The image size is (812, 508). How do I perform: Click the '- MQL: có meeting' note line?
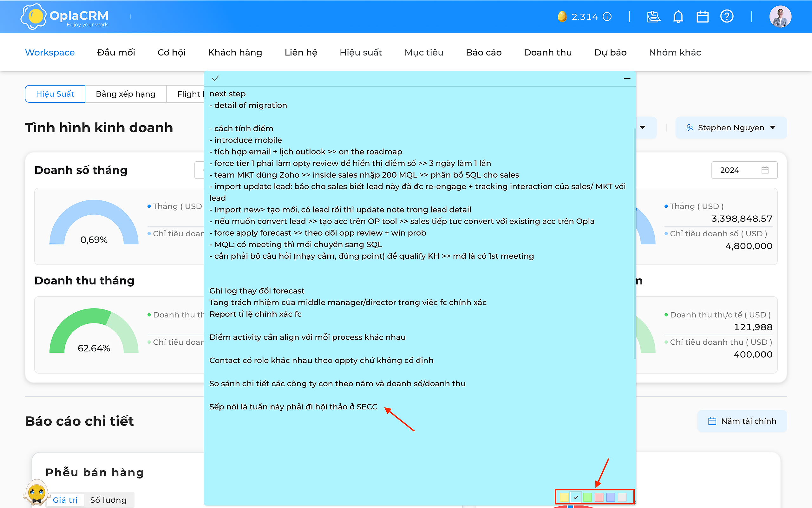296,244
